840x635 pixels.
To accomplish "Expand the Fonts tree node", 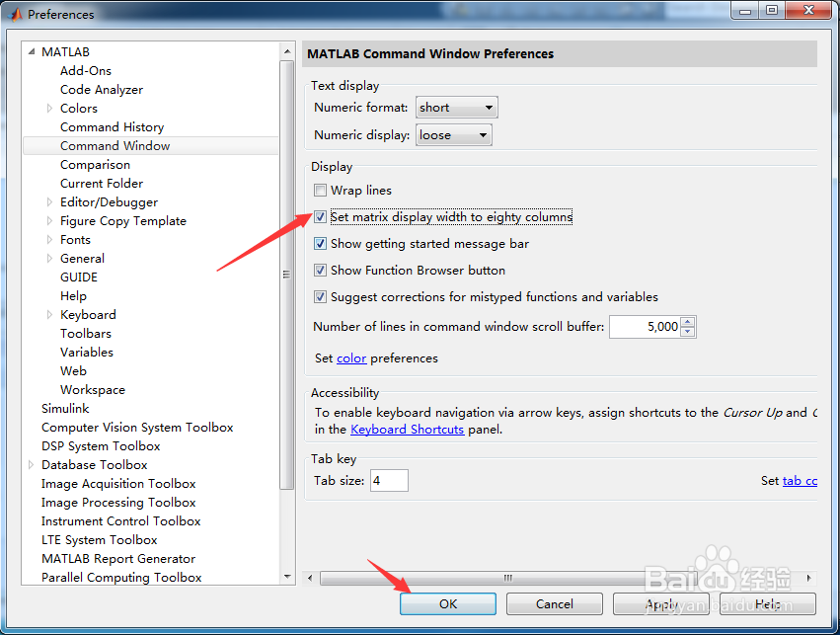I will [49, 240].
